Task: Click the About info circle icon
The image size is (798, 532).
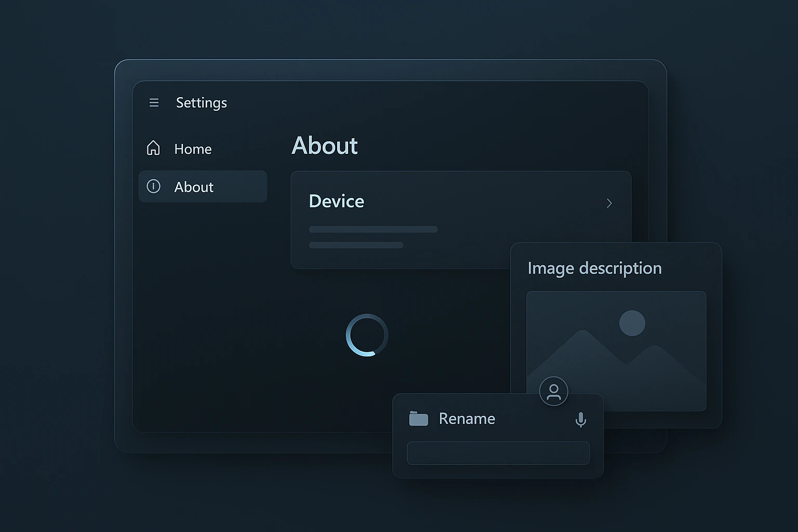Action: coord(153,187)
